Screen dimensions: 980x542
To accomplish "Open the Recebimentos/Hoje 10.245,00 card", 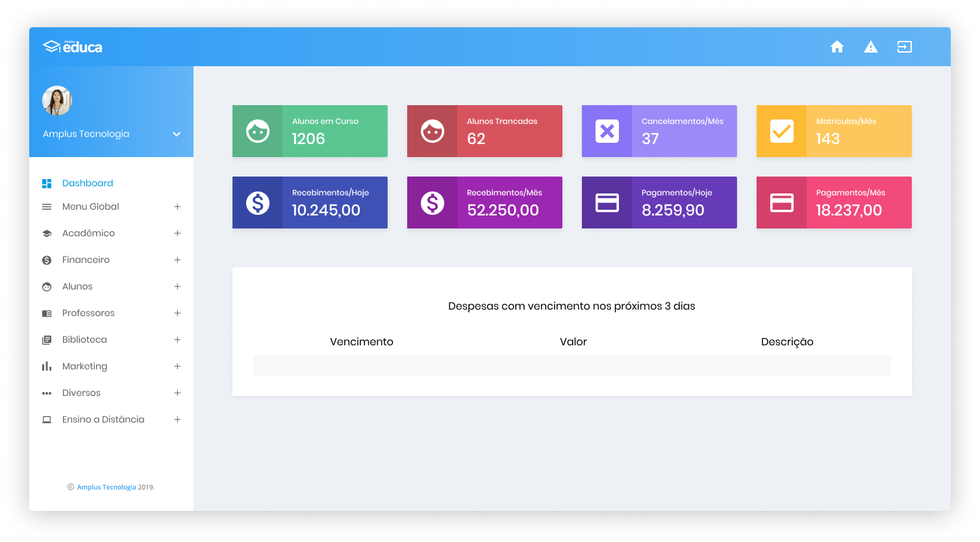I will point(310,203).
